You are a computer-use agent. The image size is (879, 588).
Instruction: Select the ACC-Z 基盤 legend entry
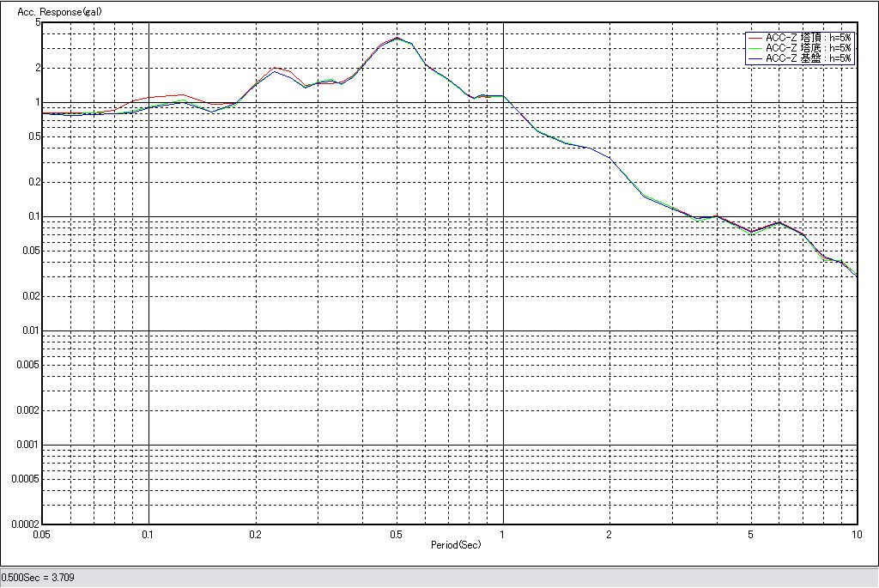point(808,59)
